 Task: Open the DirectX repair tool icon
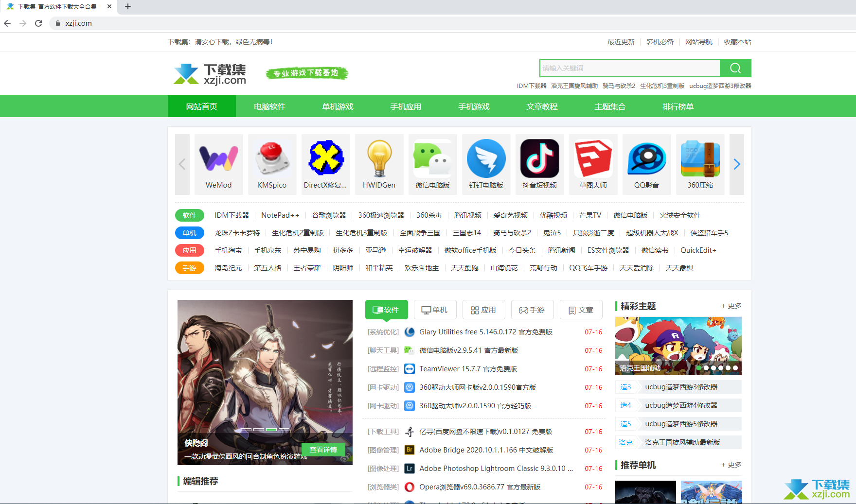(x=326, y=158)
